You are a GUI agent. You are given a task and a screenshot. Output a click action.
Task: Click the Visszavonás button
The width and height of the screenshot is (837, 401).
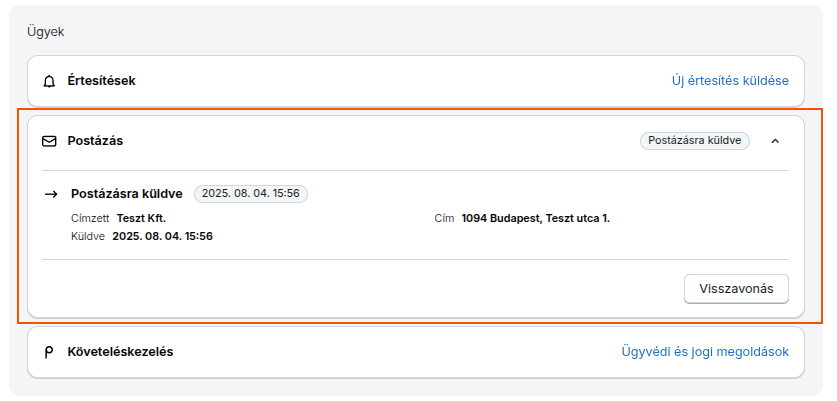coord(736,289)
